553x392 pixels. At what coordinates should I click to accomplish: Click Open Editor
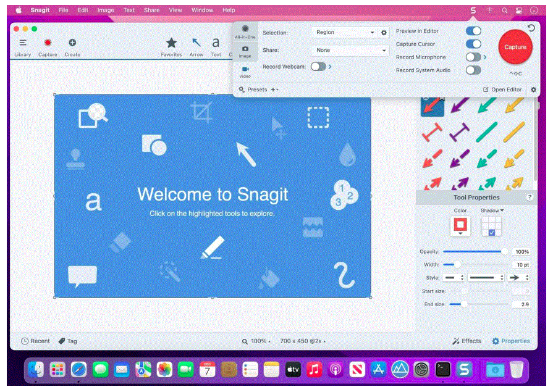pos(502,90)
